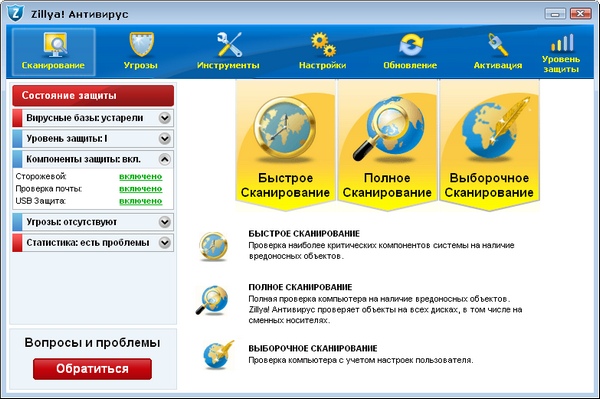The width and height of the screenshot is (600, 399).
Task: Click the Статистика: есть проблемы label
Action: [88, 243]
